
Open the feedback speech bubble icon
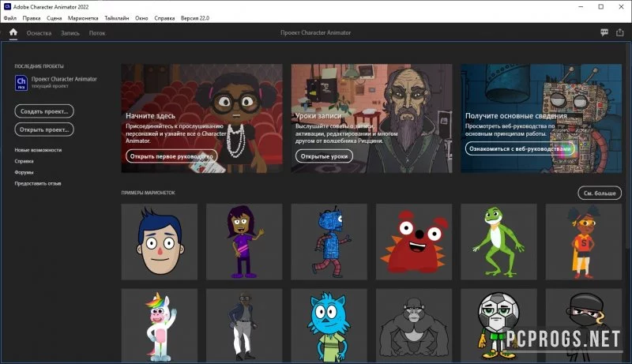click(604, 32)
